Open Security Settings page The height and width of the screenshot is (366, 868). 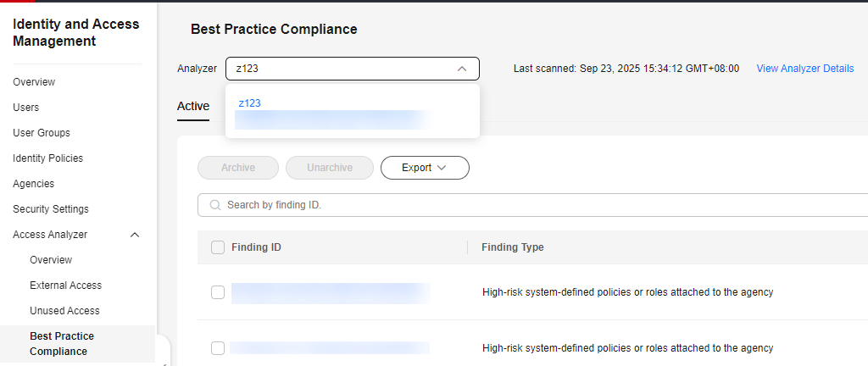(51, 209)
